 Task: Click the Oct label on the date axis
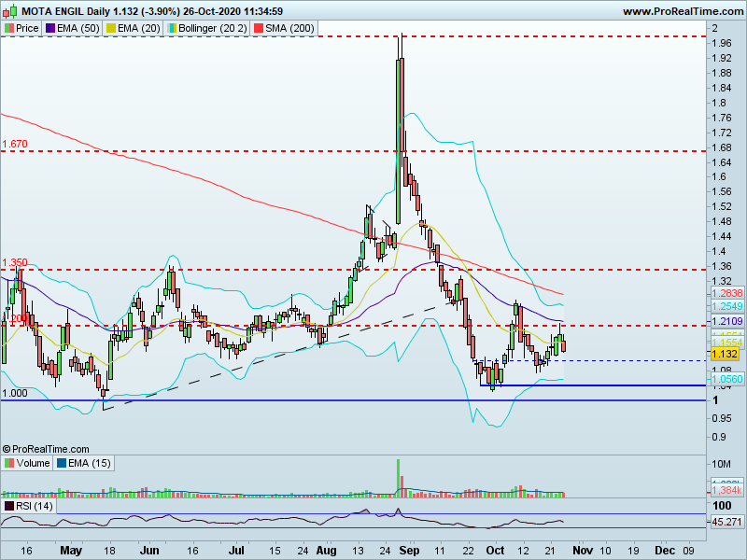click(495, 551)
